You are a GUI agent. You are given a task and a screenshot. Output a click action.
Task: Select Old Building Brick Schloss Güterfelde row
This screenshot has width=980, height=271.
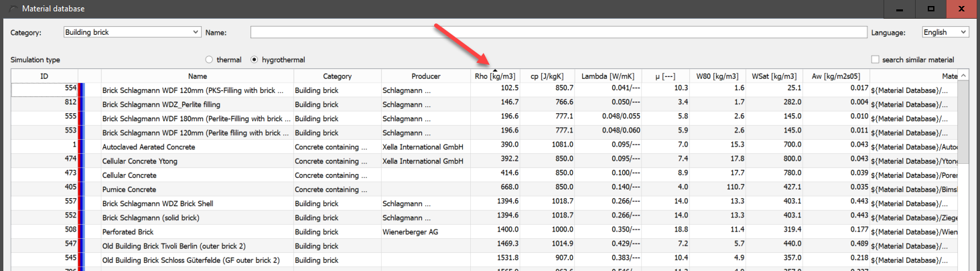click(x=484, y=260)
